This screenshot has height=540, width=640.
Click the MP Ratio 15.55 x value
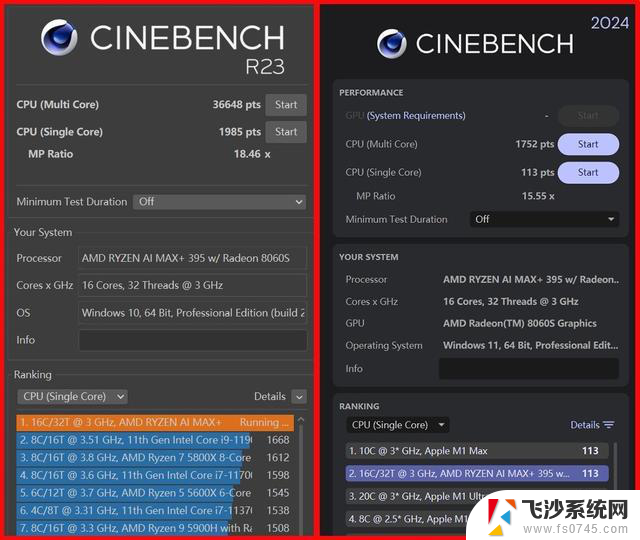click(538, 196)
